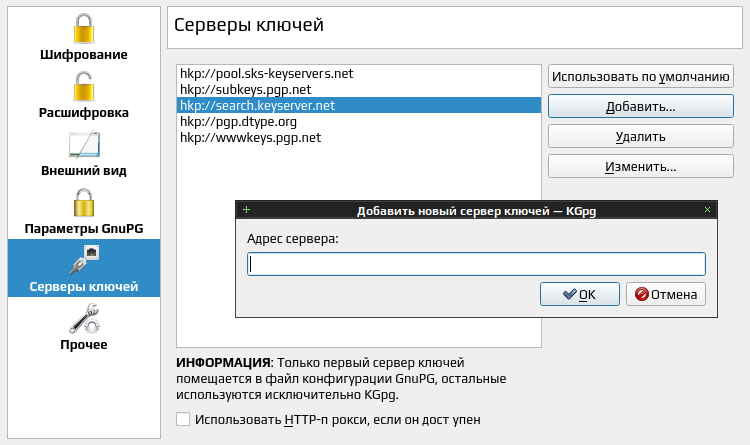Click the Добавить... button
Image resolution: width=750 pixels, height=445 pixels.
640,106
